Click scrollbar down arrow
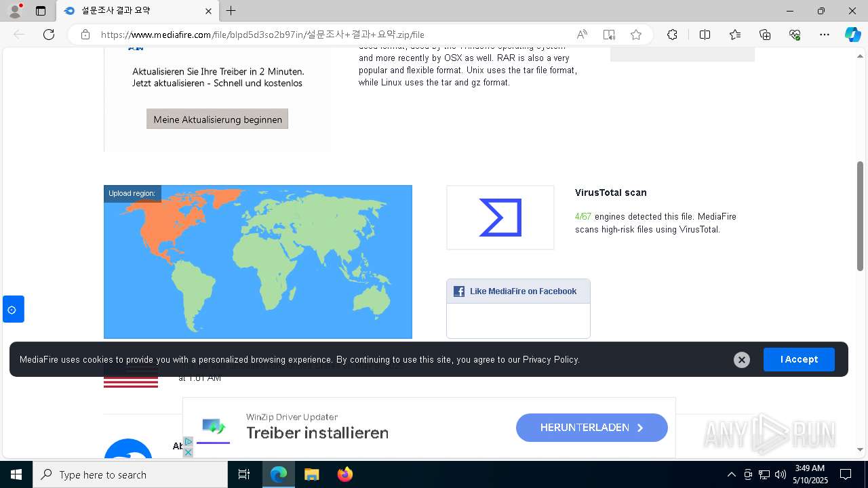Image resolution: width=868 pixels, height=488 pixels. tap(861, 449)
